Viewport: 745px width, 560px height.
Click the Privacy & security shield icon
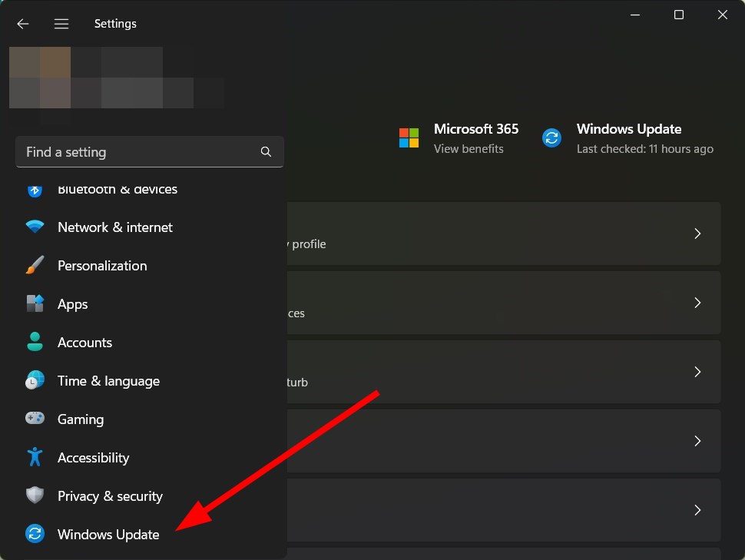[x=34, y=495]
